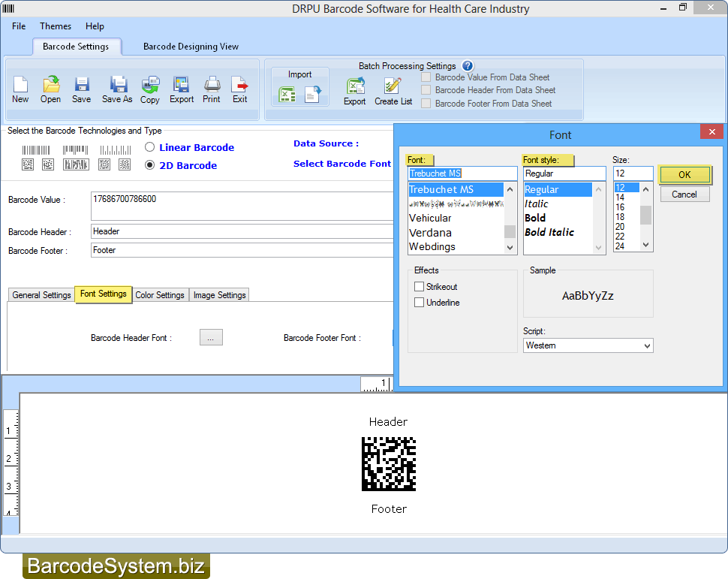Close the Font dialog with the X
728x579 pixels.
[711, 132]
